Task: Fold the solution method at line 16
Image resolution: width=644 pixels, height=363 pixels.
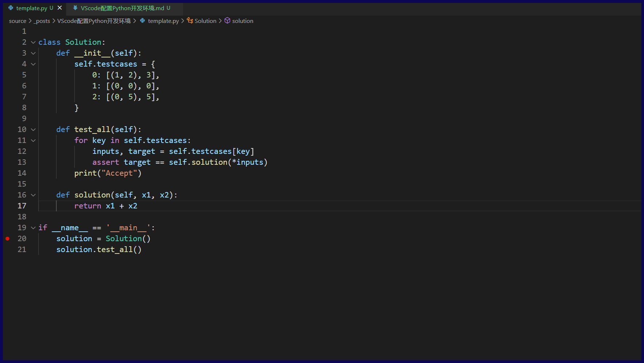Action: (x=33, y=195)
